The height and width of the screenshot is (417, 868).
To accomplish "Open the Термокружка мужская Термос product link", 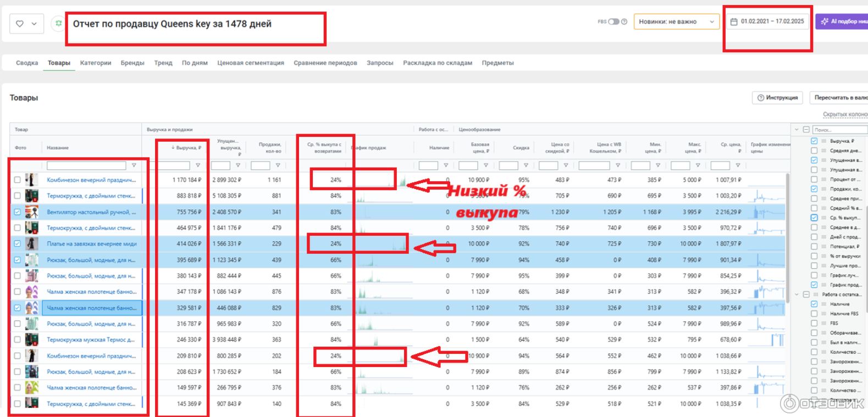I will point(91,340).
